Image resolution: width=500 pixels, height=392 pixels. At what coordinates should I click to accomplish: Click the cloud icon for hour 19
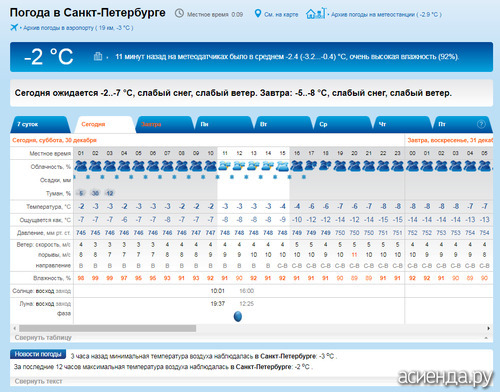coord(340,166)
